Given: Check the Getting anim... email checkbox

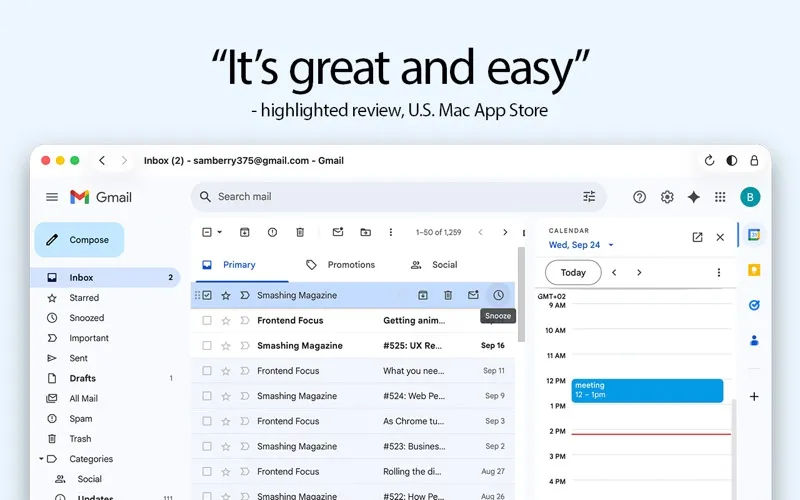Looking at the screenshot, I should coord(207,320).
